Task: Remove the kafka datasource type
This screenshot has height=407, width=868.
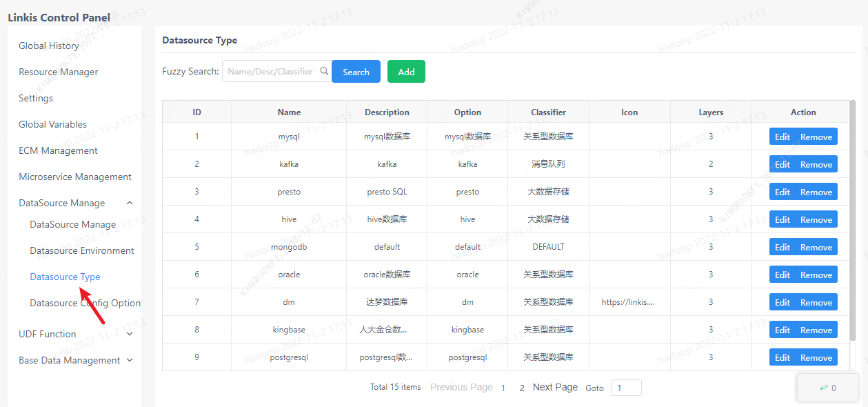Action: pyautogui.click(x=818, y=163)
